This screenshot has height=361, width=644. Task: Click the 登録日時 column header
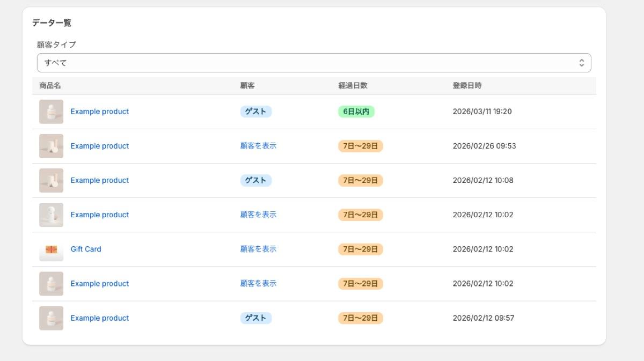(x=465, y=85)
